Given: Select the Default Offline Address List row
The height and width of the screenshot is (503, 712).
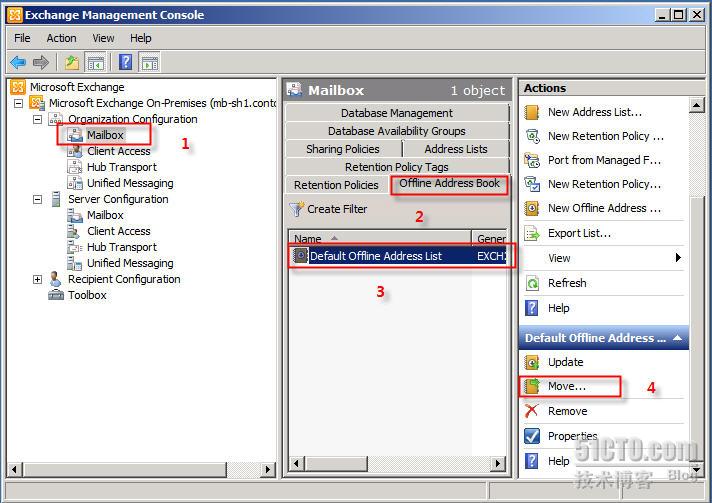Looking at the screenshot, I should tap(398, 256).
